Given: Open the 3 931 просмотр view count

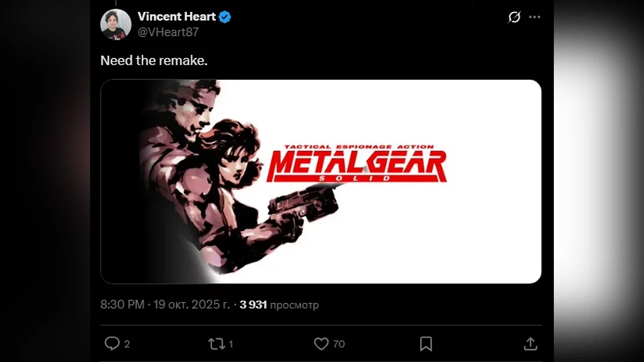Looking at the screenshot, I should pyautogui.click(x=279, y=305).
